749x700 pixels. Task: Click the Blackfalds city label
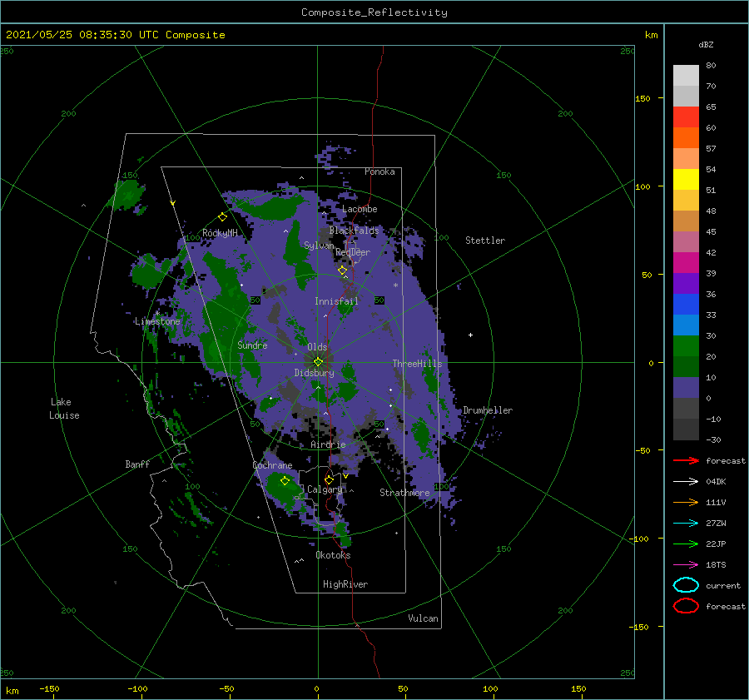coord(354,231)
